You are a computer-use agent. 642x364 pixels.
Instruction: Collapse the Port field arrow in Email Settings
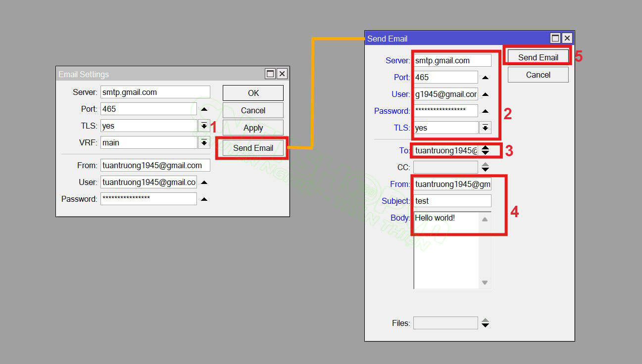click(x=204, y=109)
